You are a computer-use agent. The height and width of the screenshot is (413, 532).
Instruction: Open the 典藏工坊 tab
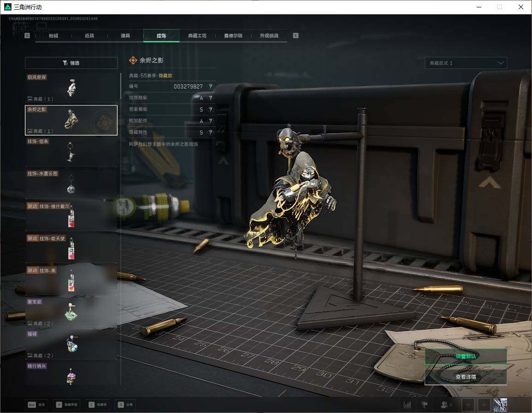197,35
